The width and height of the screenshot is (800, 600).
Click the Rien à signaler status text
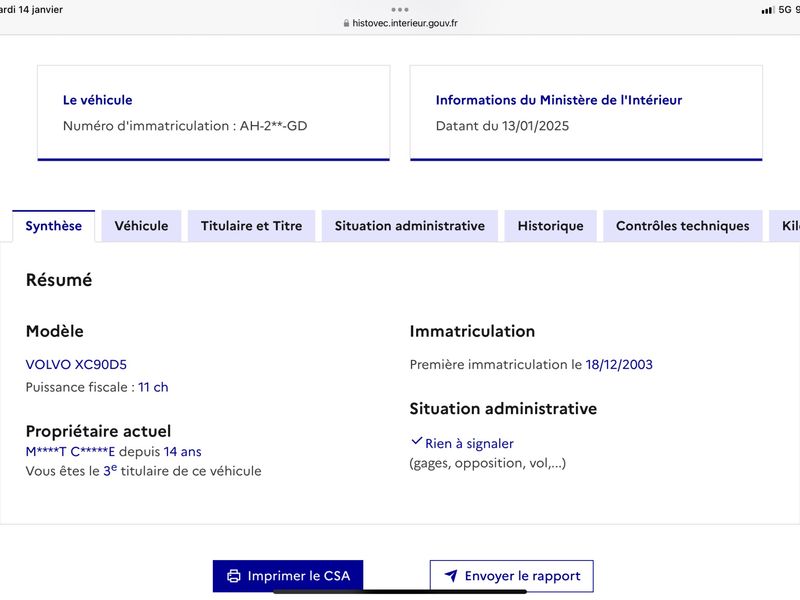[x=469, y=444]
